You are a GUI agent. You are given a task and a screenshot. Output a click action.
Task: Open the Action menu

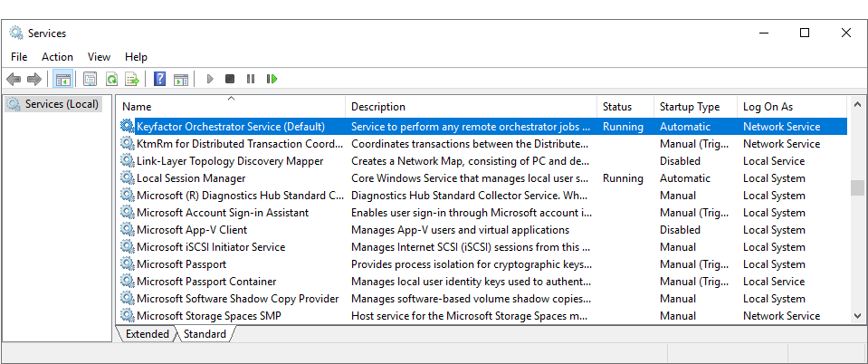tap(57, 57)
